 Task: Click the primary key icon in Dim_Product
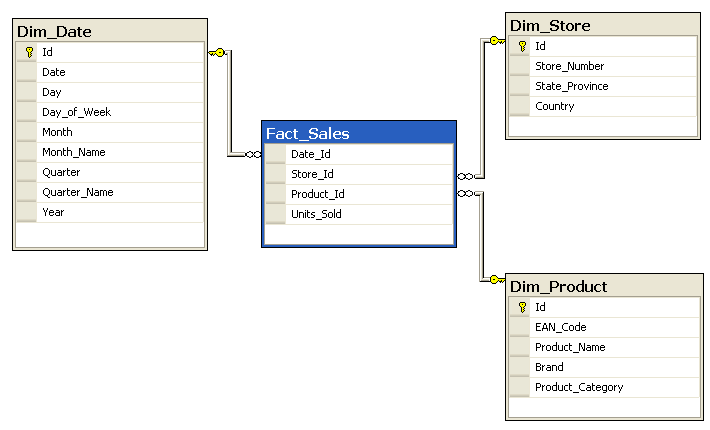click(521, 307)
